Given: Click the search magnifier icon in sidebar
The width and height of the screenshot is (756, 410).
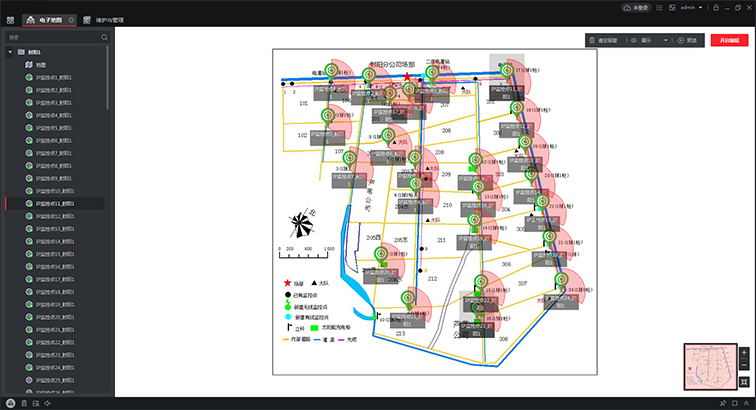Looking at the screenshot, I should pos(103,37).
